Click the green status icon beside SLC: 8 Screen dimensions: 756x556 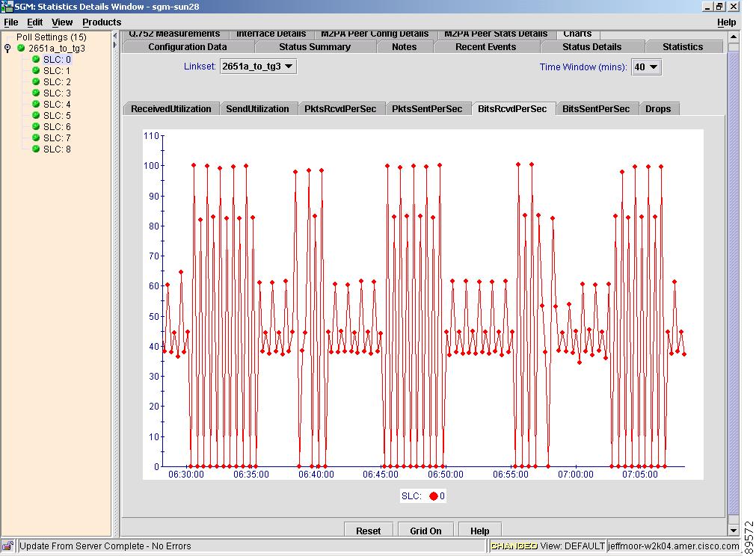tap(35, 149)
